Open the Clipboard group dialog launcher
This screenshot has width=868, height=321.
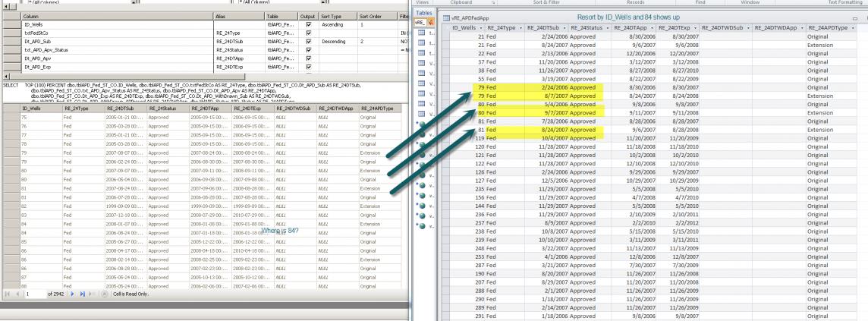click(494, 3)
